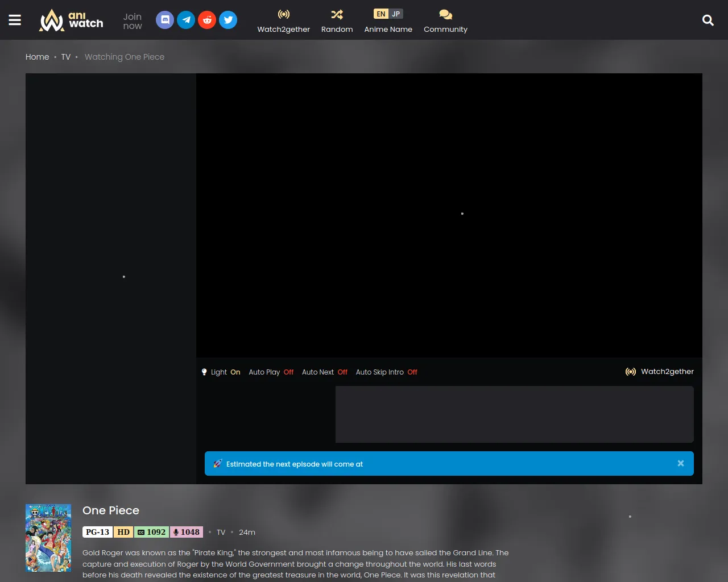Viewport: 728px width, 582px height.
Task: Enable Auto Skip Intro
Action: [x=386, y=372]
